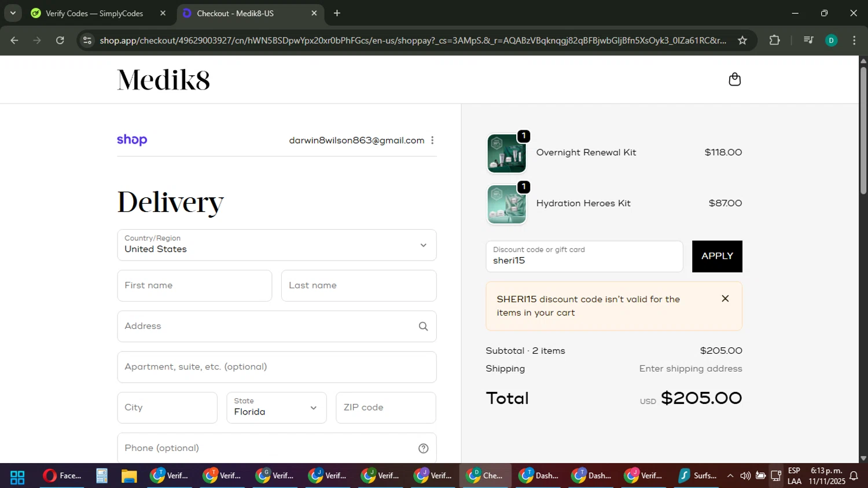The image size is (868, 488).
Task: Reload the checkout page
Action: click(60, 40)
